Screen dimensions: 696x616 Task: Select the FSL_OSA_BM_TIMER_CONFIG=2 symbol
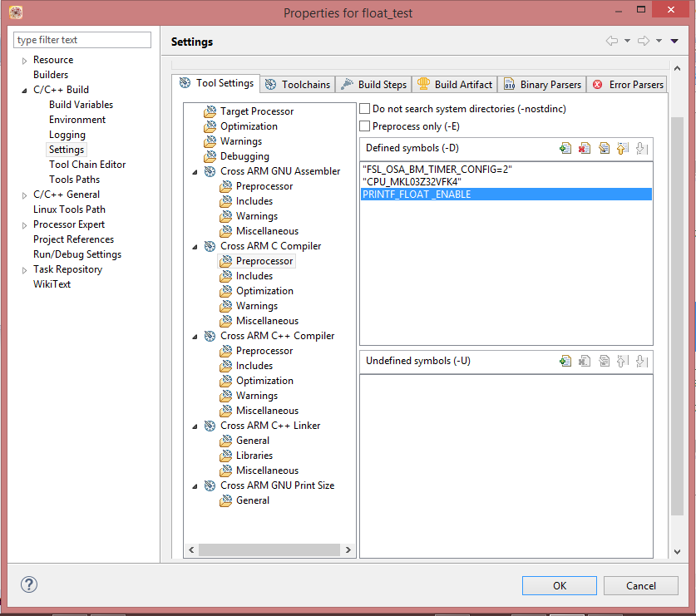point(506,169)
